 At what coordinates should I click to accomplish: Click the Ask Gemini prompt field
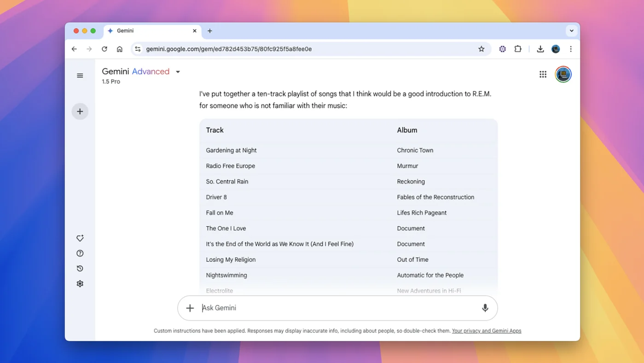click(336, 308)
